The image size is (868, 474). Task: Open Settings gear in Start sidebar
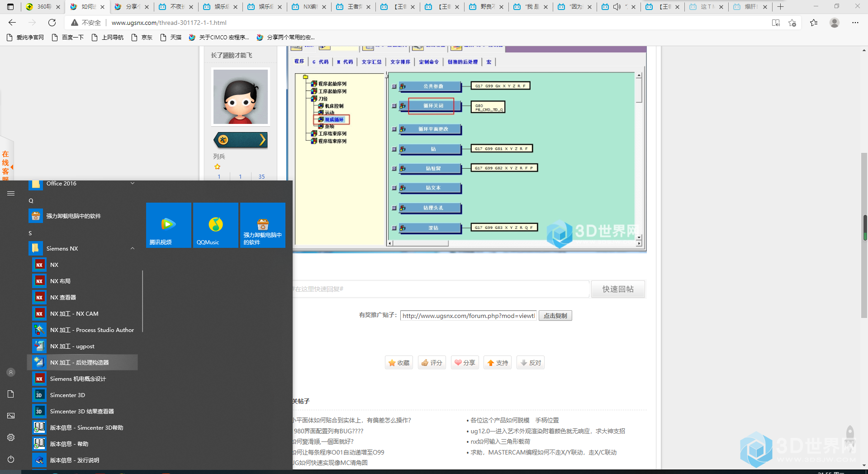[x=11, y=437]
